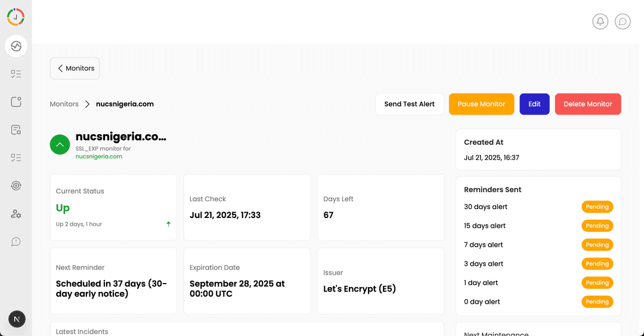644x336 pixels.
Task: Open the user settings icon in sidebar
Action: point(16,214)
